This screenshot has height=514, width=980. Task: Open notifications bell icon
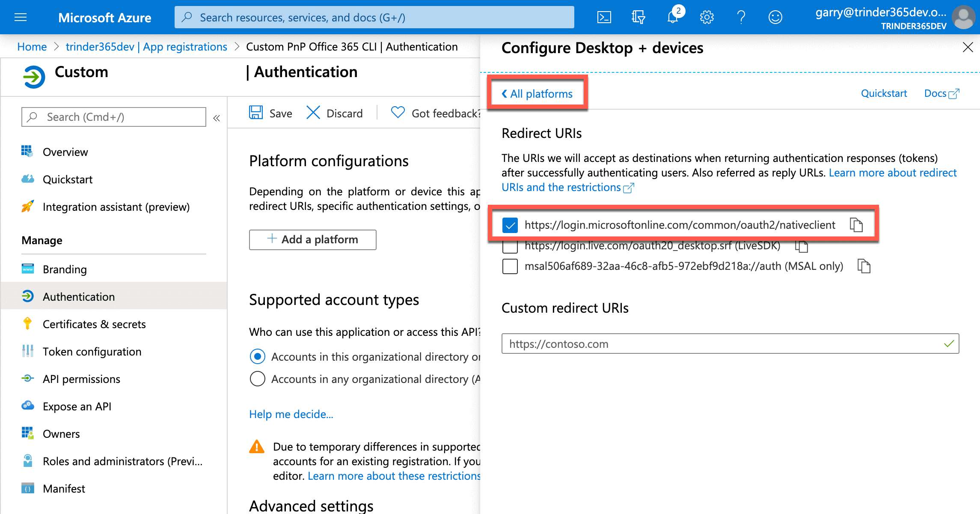673,17
